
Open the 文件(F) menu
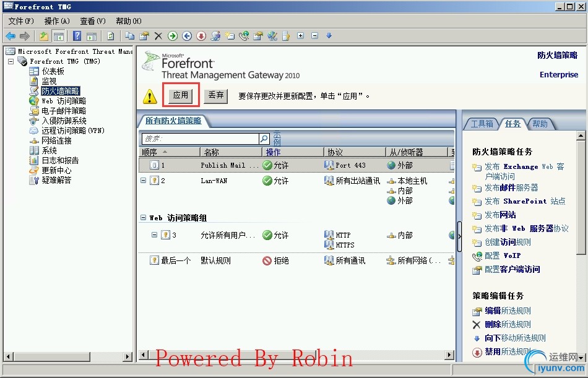click(21, 21)
